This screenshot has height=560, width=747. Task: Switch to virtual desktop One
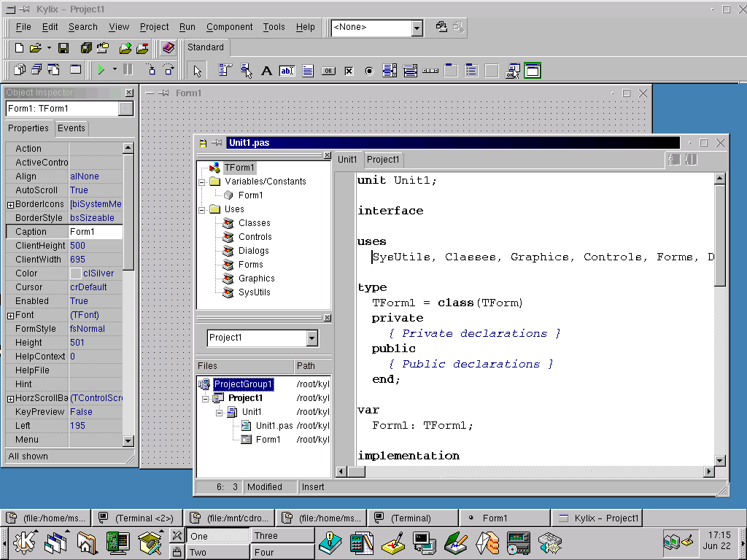click(217, 536)
